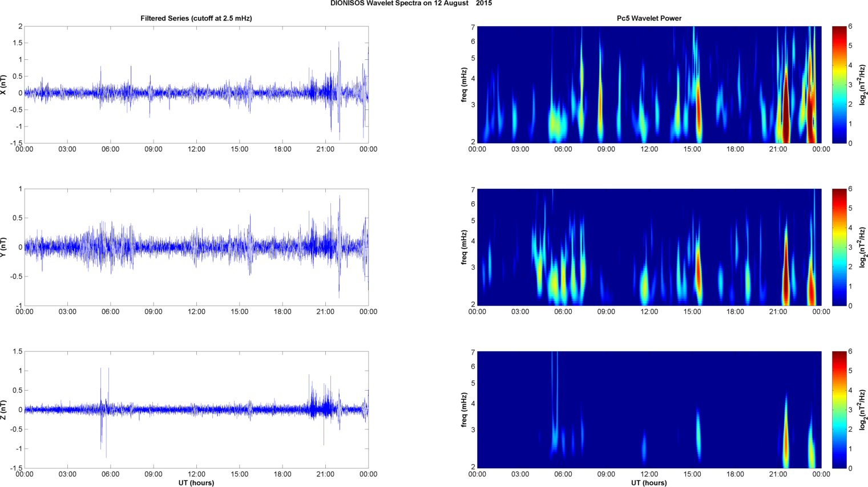
Task: Click the freq (mHz) label of X wavelet plot
Action: pos(465,84)
